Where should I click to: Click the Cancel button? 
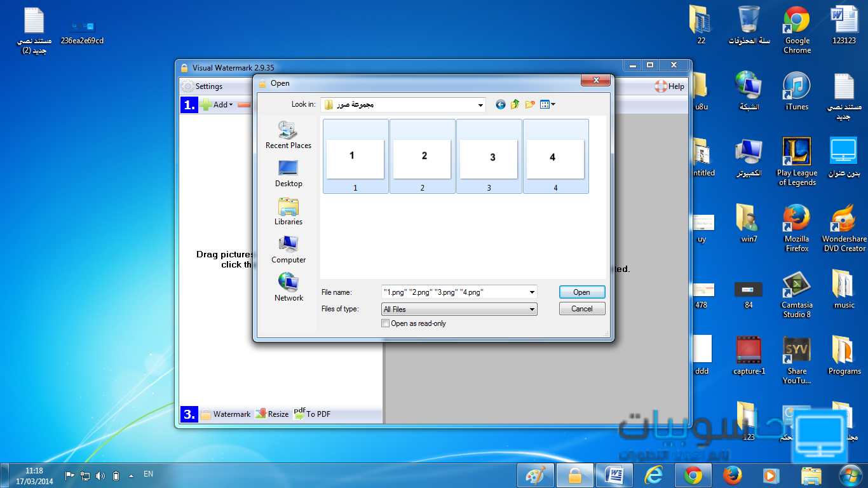point(582,309)
